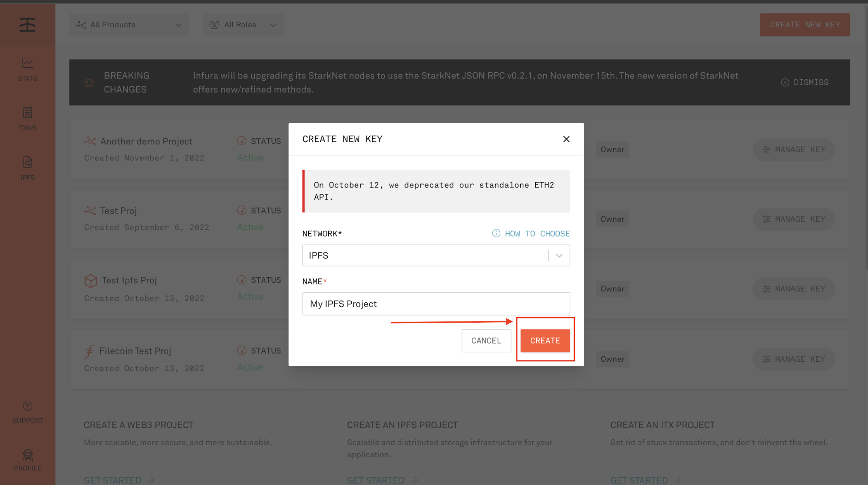Click the Create An IPFS Project heading

(402, 425)
